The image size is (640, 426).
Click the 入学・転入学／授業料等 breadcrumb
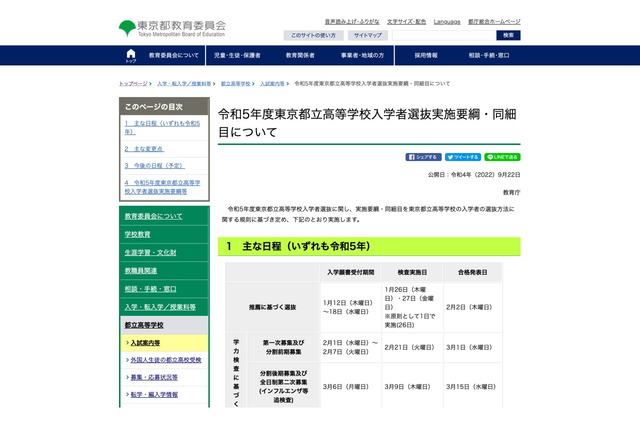click(x=184, y=84)
